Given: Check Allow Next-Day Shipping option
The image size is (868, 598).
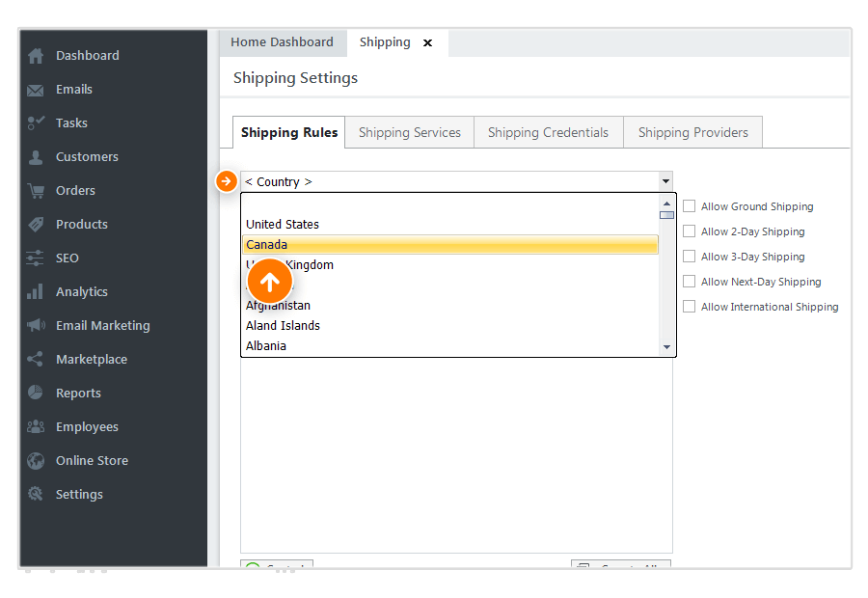Looking at the screenshot, I should (x=689, y=282).
